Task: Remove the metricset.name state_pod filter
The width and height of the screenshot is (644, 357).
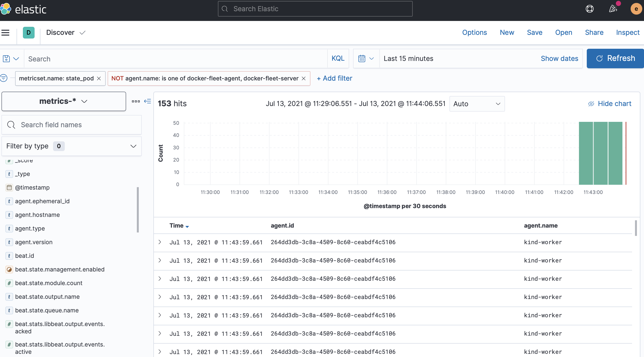Action: click(99, 78)
